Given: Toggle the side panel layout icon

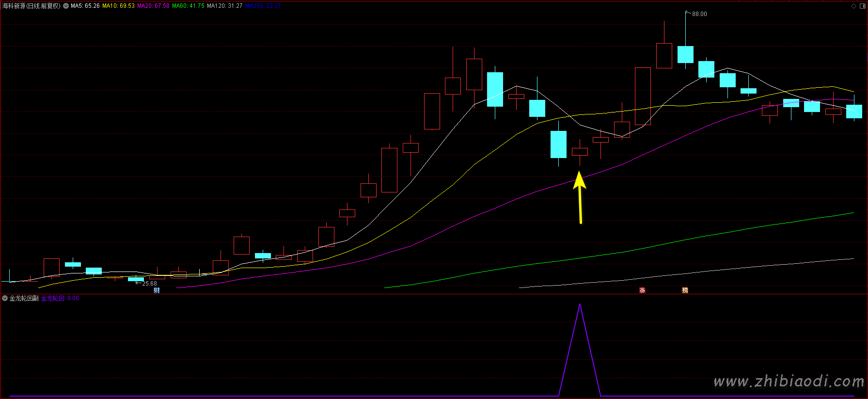Looking at the screenshot, I should tap(862, 6).
